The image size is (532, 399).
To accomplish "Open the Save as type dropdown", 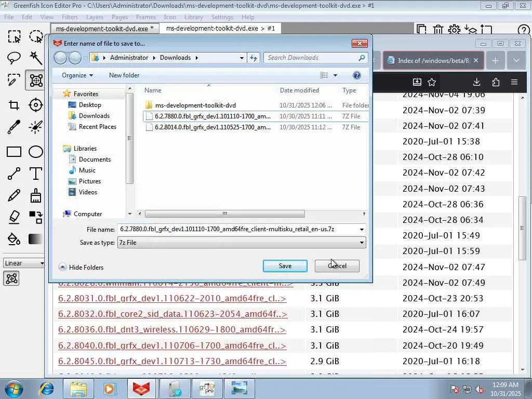I will (x=242, y=243).
